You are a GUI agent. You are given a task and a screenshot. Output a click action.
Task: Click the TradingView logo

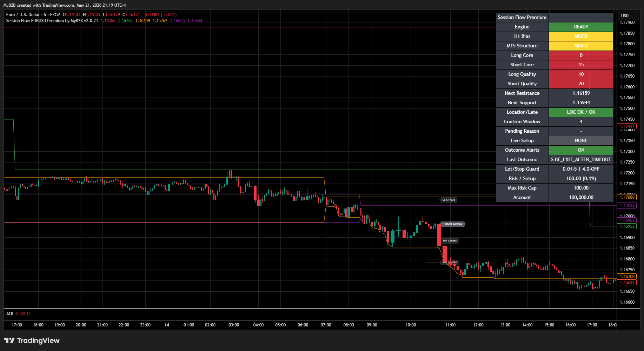coord(32,340)
